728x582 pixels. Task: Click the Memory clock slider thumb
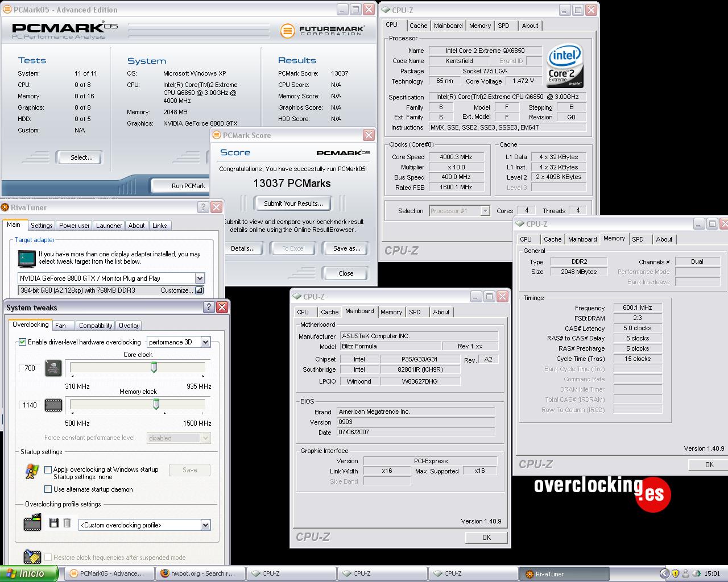156,404
